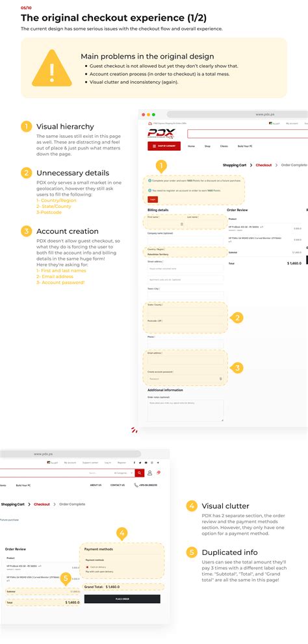Click the State / County input field
308x644 pixels.
point(185,312)
